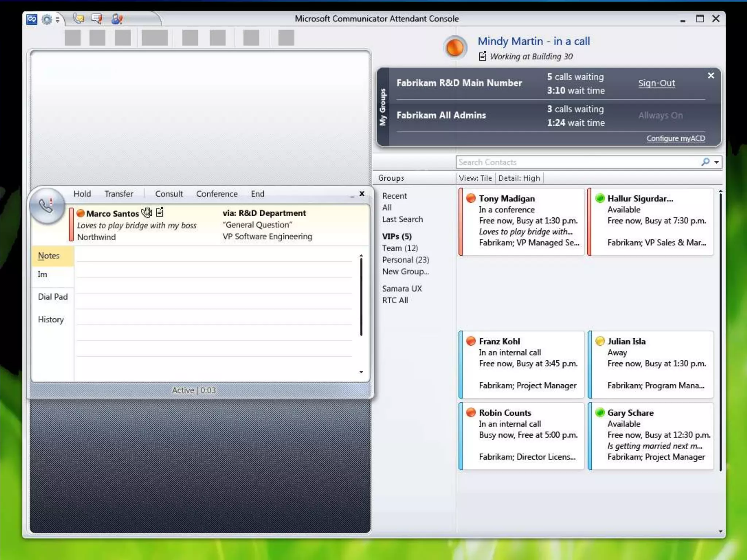This screenshot has width=747, height=560.
Task: Click Gary Schare's green presence icon
Action: click(x=600, y=413)
